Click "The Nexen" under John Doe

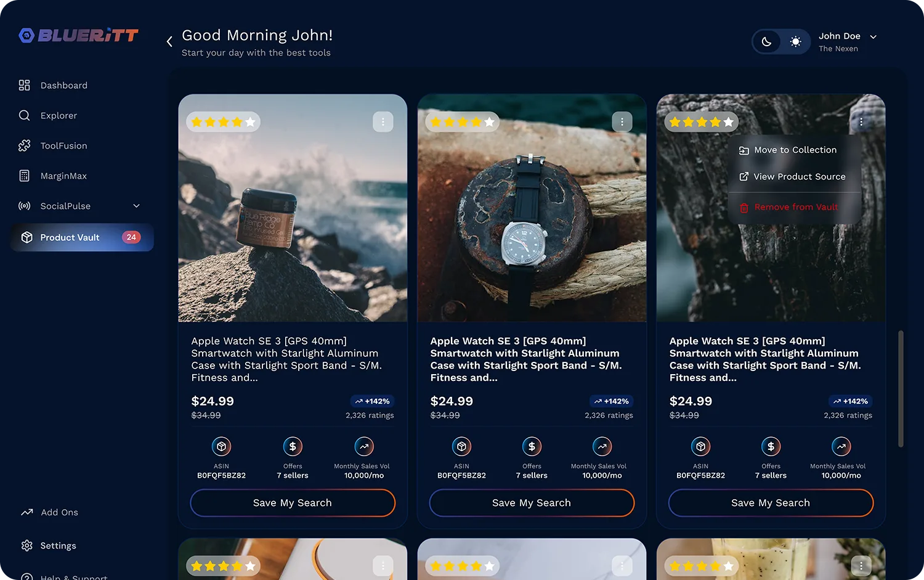(838, 49)
